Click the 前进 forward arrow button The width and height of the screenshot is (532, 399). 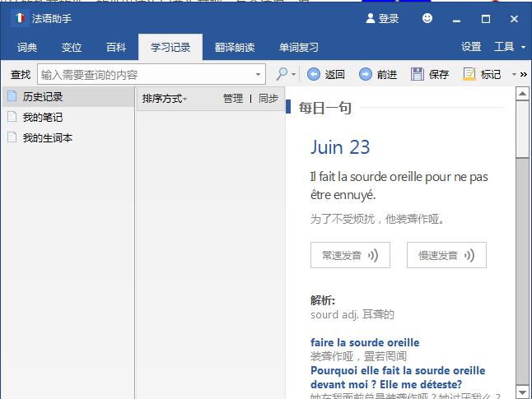[366, 74]
